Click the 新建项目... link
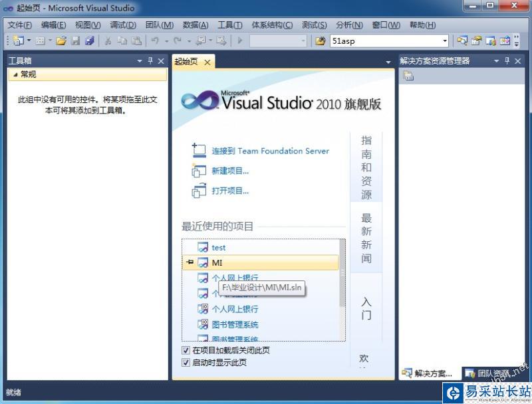The image size is (532, 404). (x=230, y=171)
